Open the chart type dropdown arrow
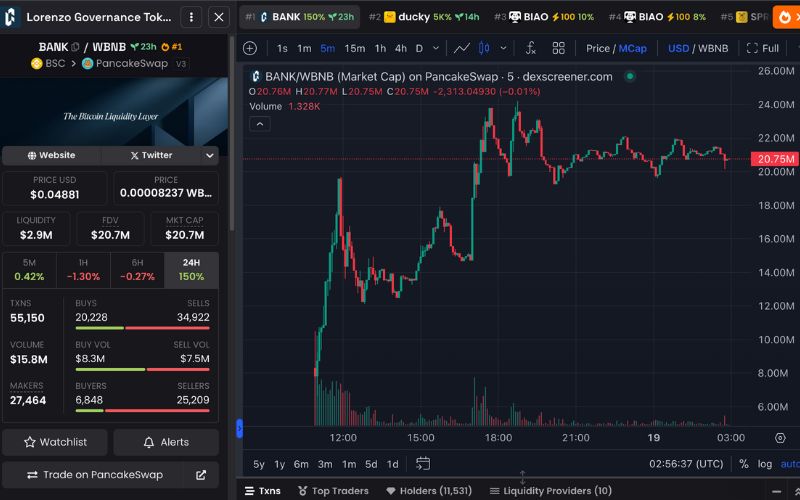Viewport: 800px width, 500px height. point(503,48)
